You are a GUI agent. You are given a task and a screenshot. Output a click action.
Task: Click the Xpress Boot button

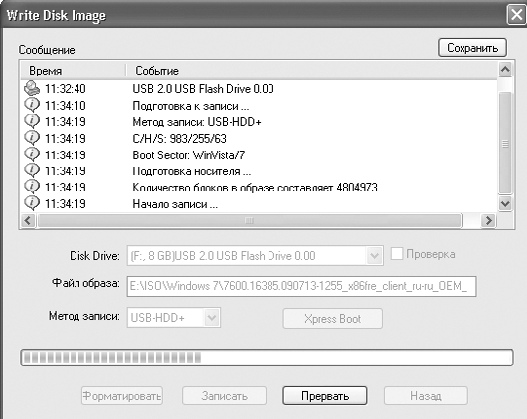(x=332, y=319)
